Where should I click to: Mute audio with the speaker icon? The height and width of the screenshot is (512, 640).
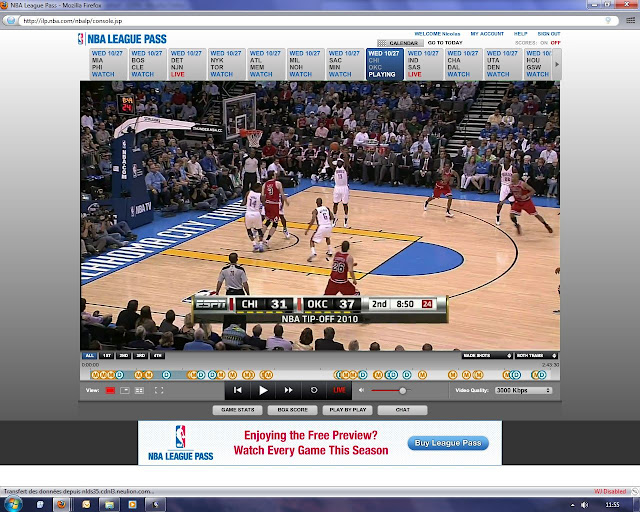click(361, 390)
